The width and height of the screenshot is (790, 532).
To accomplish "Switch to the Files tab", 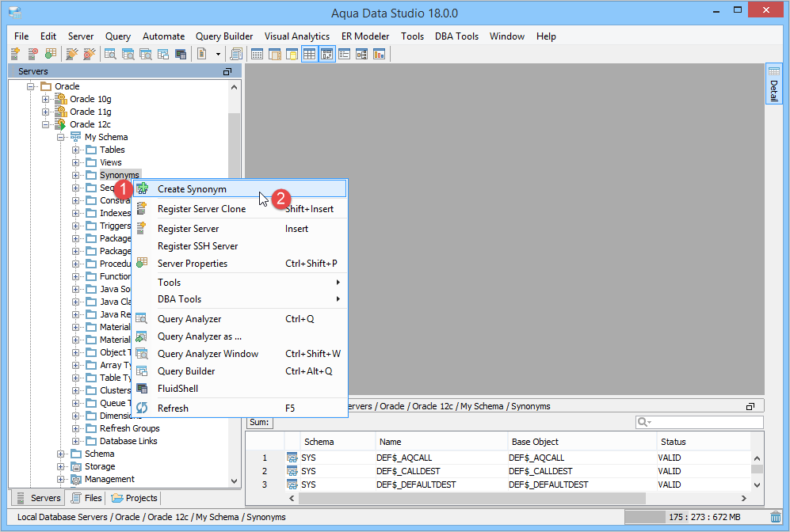I will pyautogui.click(x=86, y=498).
